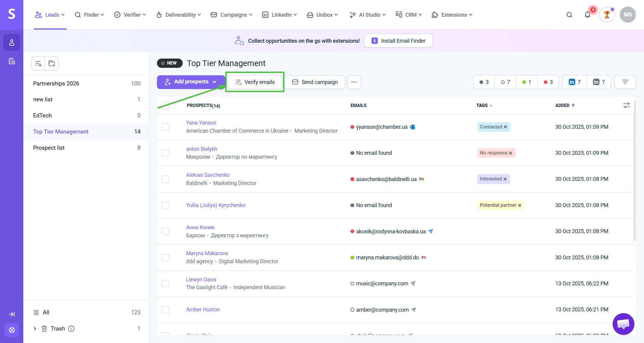
Task: Tick the checkbox for Llewyn Davis
Action: 165,284
